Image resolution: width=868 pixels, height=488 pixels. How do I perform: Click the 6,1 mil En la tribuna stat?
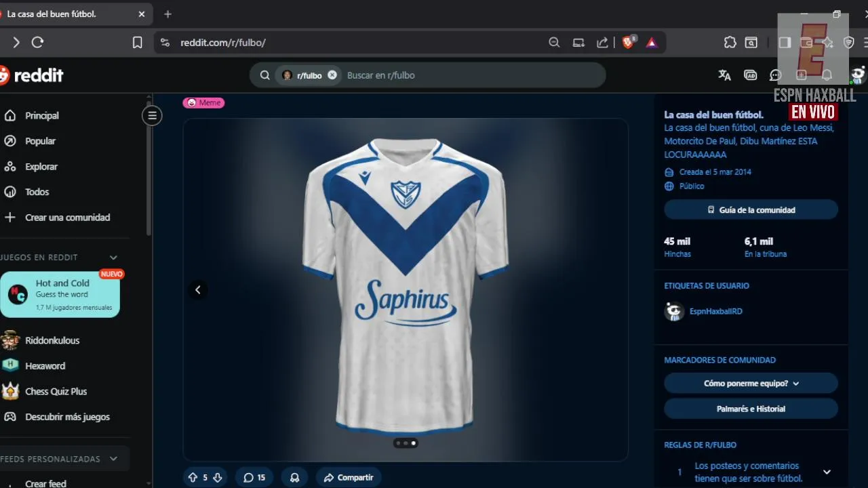[x=766, y=247]
